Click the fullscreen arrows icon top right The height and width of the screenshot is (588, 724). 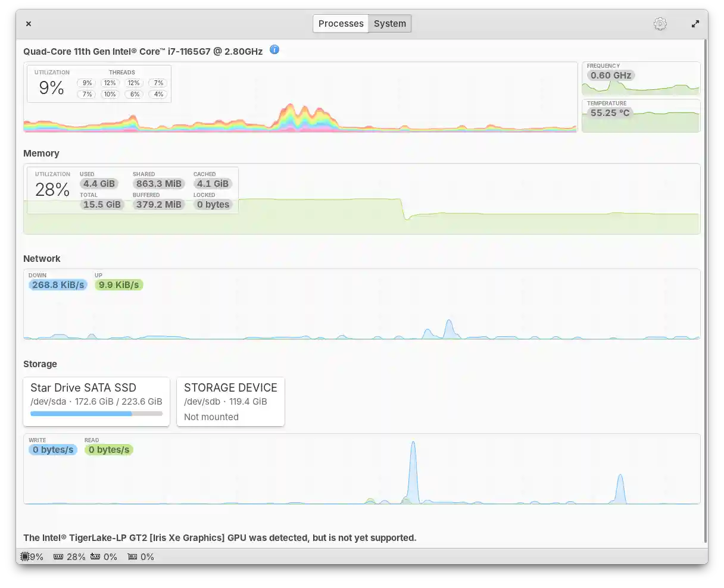[x=695, y=23]
